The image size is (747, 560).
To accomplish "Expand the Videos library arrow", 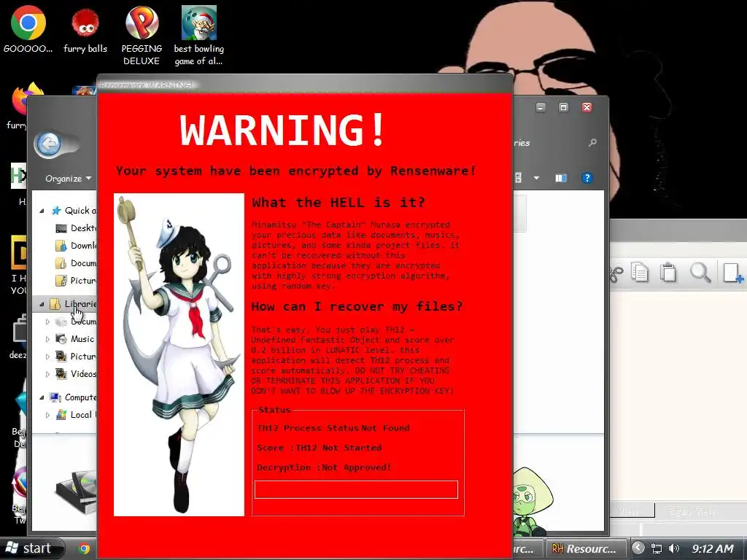I will [47, 374].
